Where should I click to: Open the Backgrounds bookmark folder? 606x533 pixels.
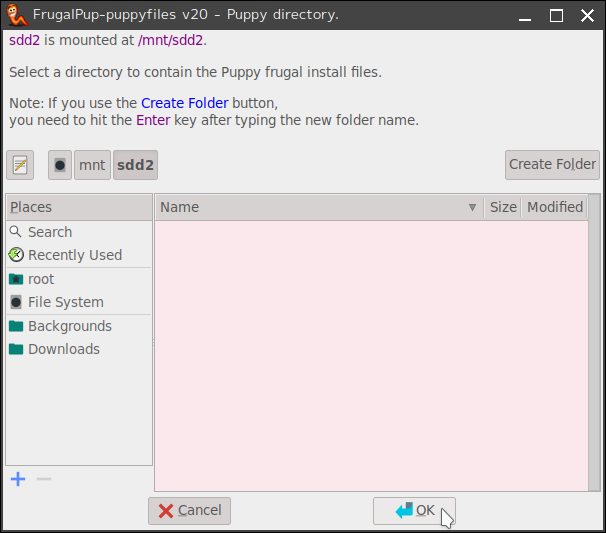(69, 326)
